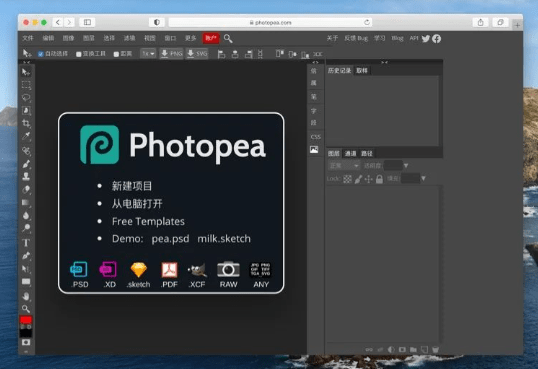Select the Rectangle shape tool
538x369 pixels.
26,282
